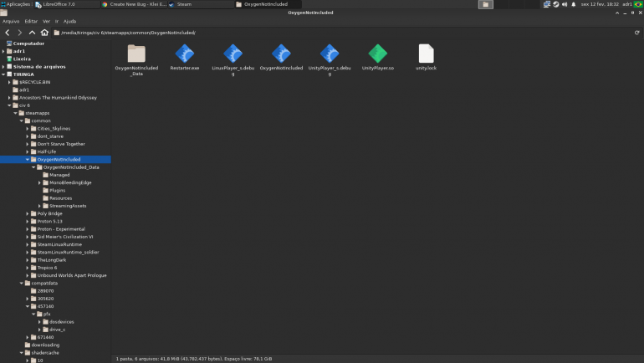Screen dimensions: 644x363
Task: Open the network tray icon
Action: 547,4
